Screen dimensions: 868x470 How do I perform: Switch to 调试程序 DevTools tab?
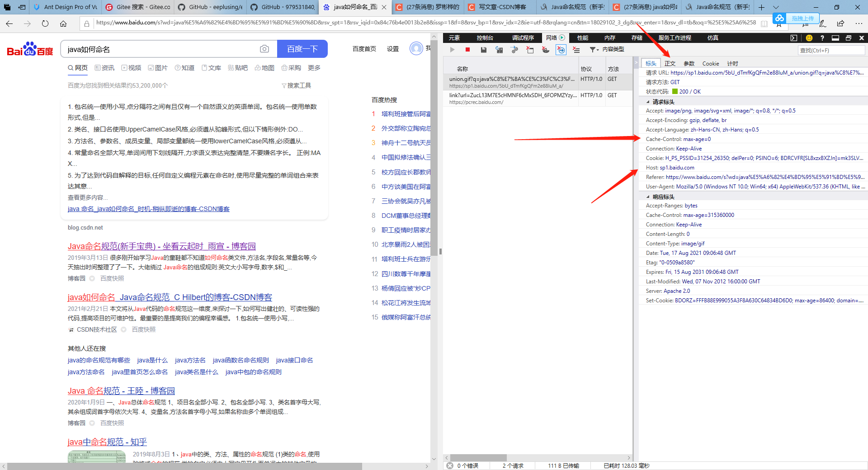tap(523, 38)
